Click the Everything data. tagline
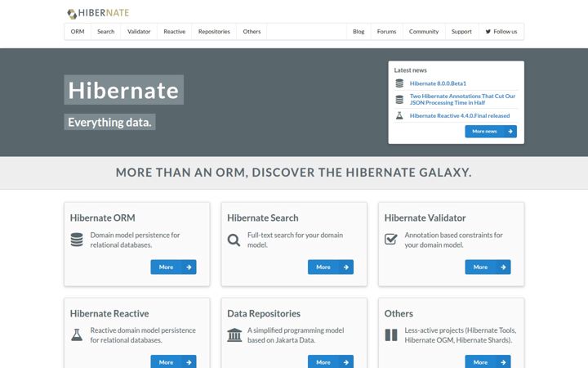Viewport: 588px width, 368px height. (109, 122)
